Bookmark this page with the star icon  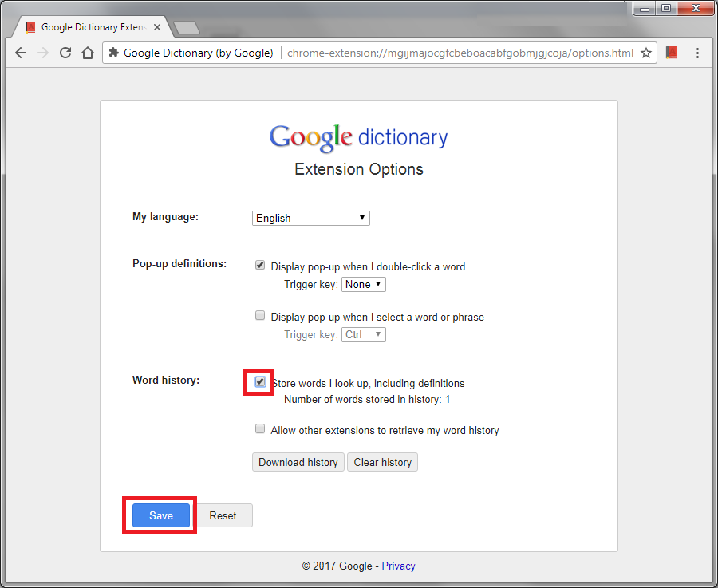tap(646, 53)
